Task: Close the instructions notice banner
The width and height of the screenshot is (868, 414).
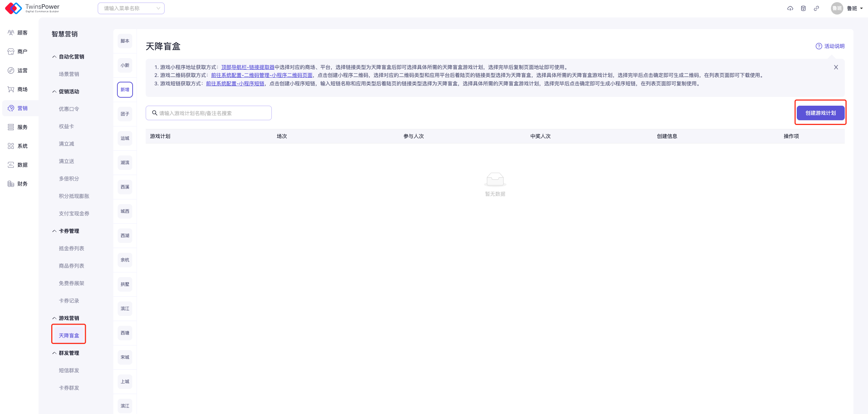Action: coord(836,67)
